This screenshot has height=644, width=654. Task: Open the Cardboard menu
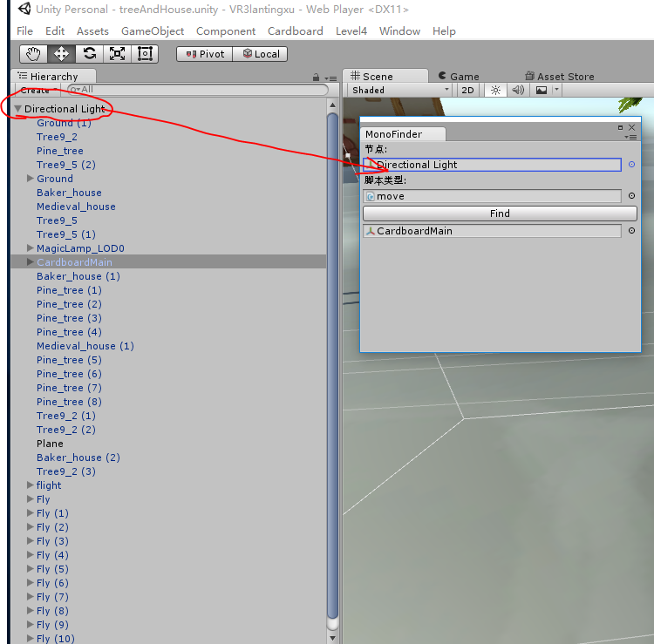coord(296,31)
